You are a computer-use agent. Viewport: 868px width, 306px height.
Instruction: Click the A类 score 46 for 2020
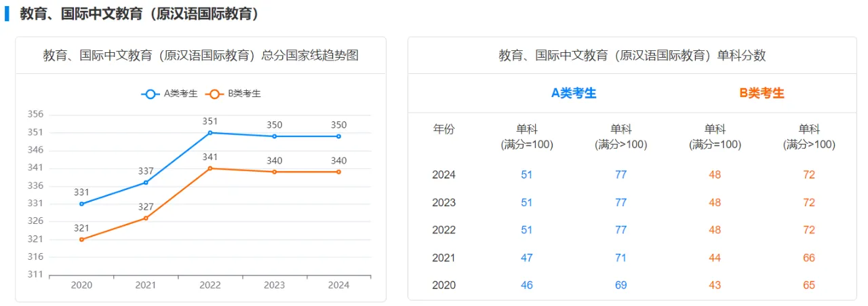pos(526,285)
